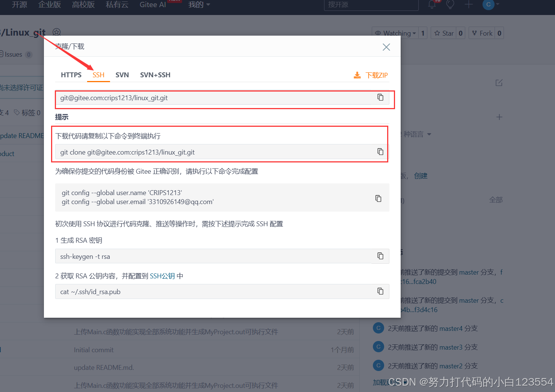Copy the cat id_rsa.pub command
The image size is (555, 392).
[380, 291]
